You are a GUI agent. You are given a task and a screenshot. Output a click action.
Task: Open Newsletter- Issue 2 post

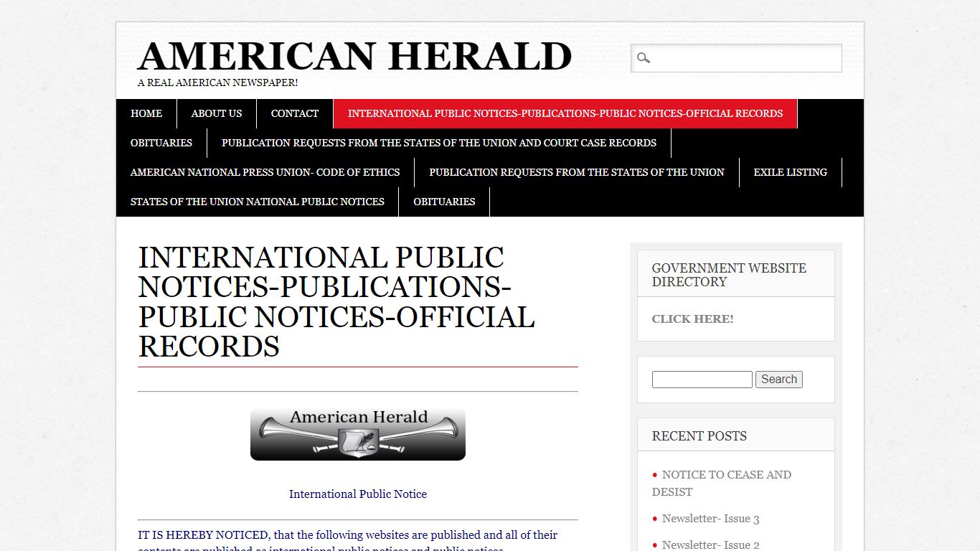point(710,545)
